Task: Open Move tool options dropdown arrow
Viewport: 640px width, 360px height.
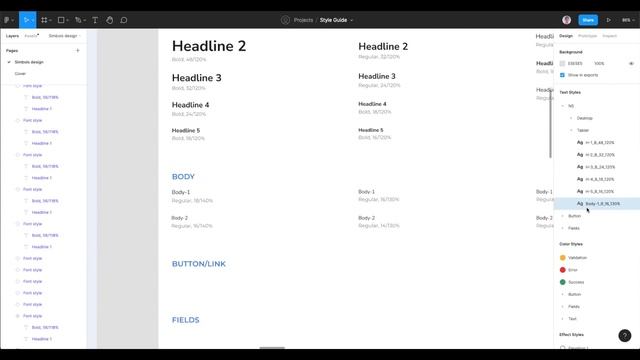Action: tap(33, 20)
